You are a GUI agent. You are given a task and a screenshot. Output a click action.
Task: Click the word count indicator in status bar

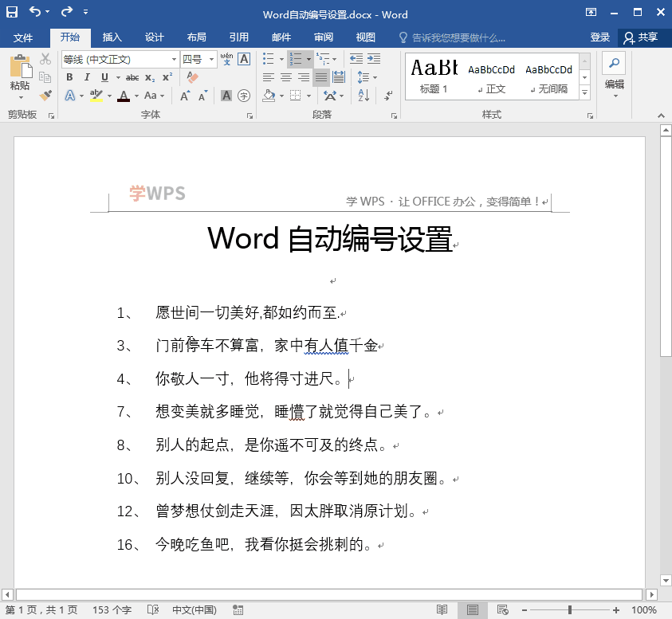114,608
